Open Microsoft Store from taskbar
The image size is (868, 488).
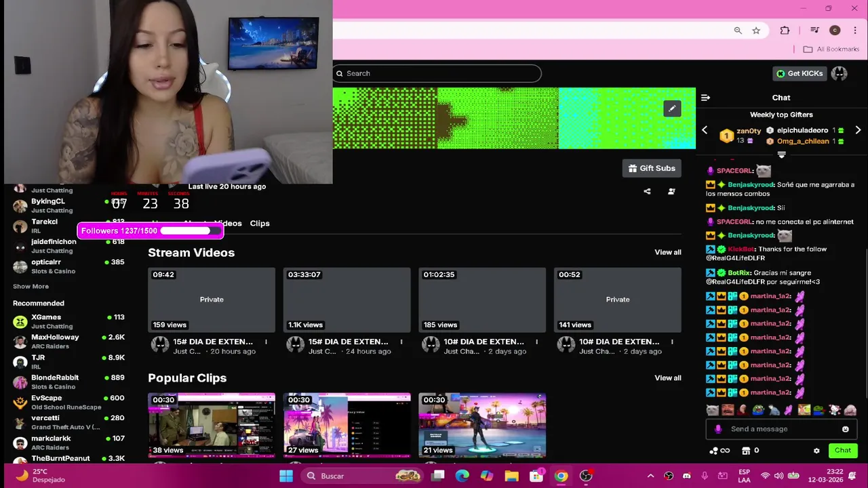[536, 476]
